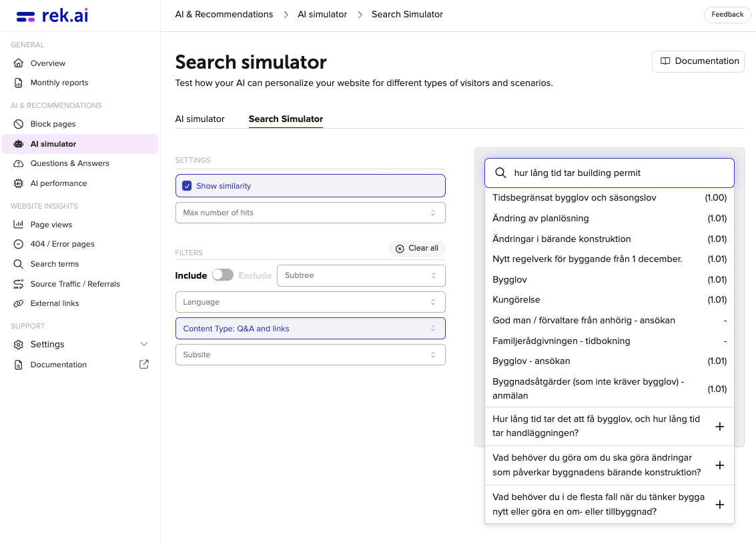Click the Feedback button
Viewport: 756px width, 542px height.
coord(727,15)
